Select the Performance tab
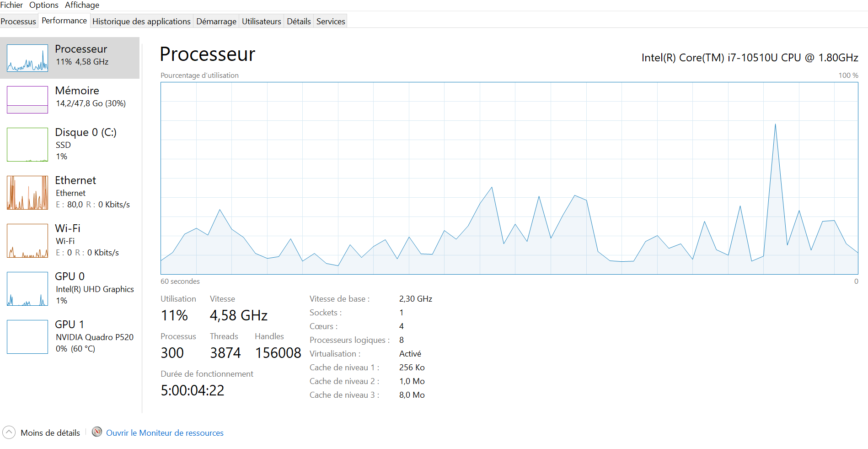Image resolution: width=868 pixels, height=449 pixels. point(64,21)
